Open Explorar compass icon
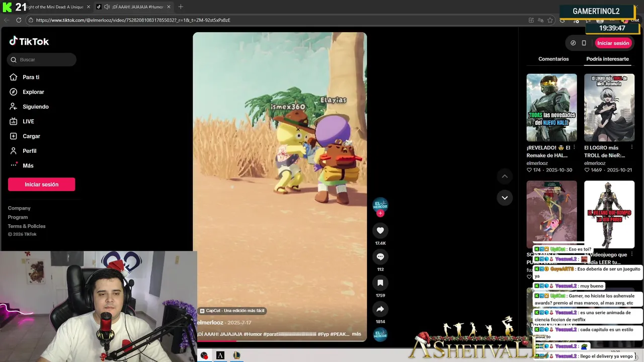This screenshot has width=644, height=362. [x=14, y=92]
